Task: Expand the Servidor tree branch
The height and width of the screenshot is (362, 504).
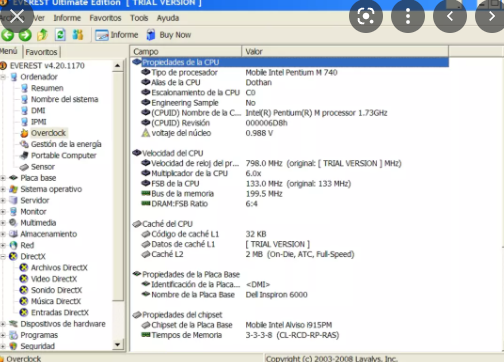Action: 3,200
